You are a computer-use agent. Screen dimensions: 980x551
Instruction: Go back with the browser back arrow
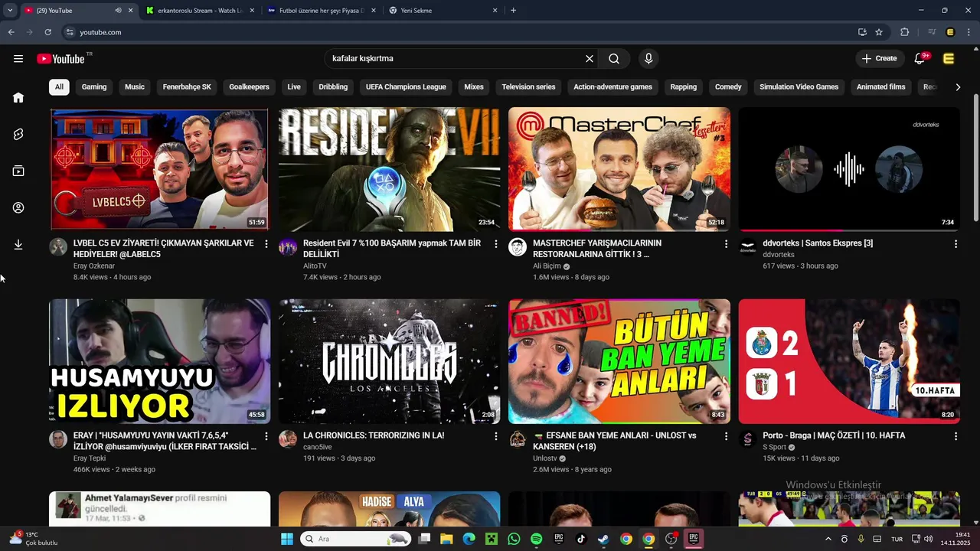(11, 32)
